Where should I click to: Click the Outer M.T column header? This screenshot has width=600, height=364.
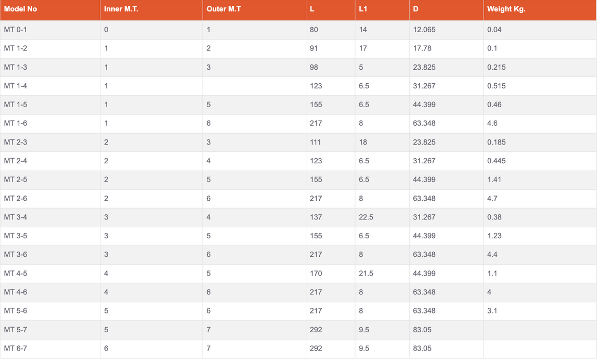(224, 9)
